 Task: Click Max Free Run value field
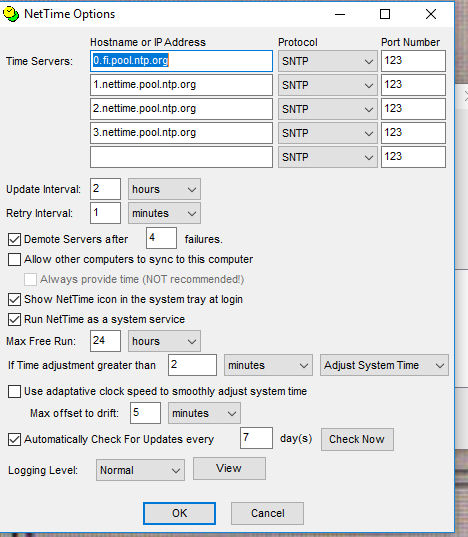point(105,341)
